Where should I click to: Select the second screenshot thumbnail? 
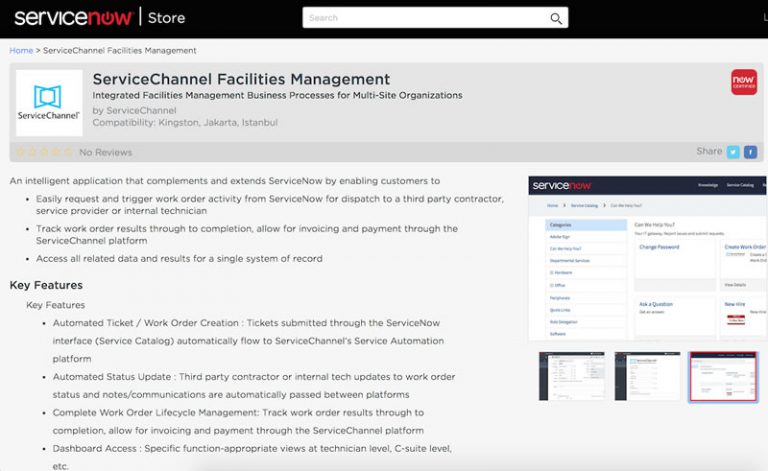point(647,376)
